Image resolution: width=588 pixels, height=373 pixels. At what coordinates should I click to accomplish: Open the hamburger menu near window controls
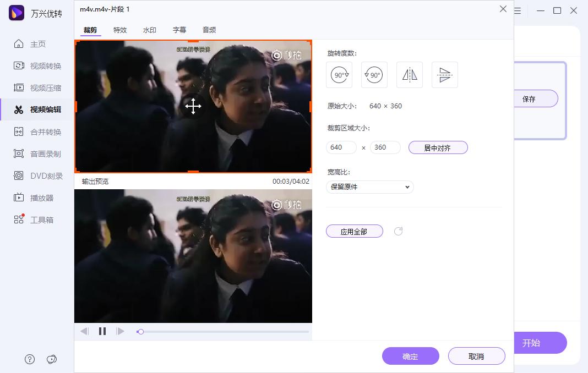coord(516,10)
